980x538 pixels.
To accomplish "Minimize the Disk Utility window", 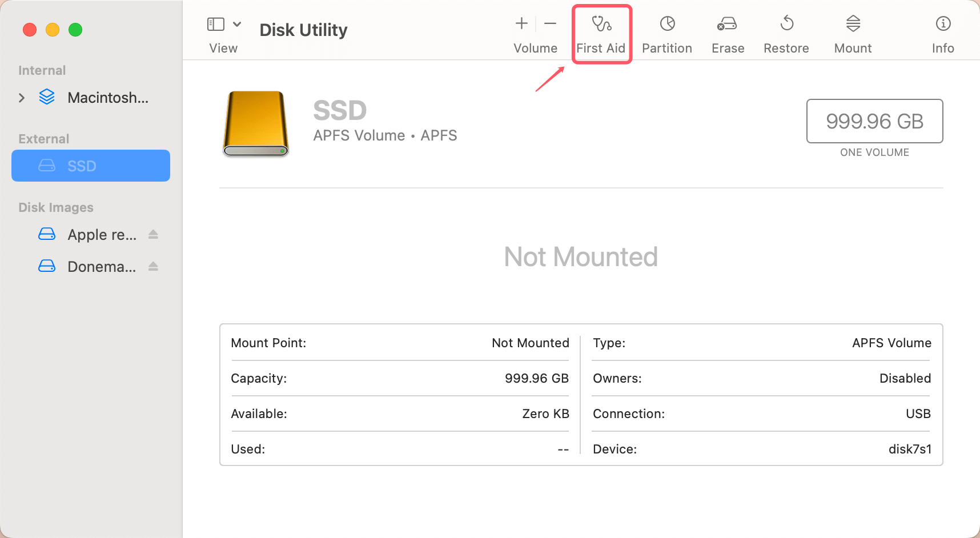I will click(53, 30).
